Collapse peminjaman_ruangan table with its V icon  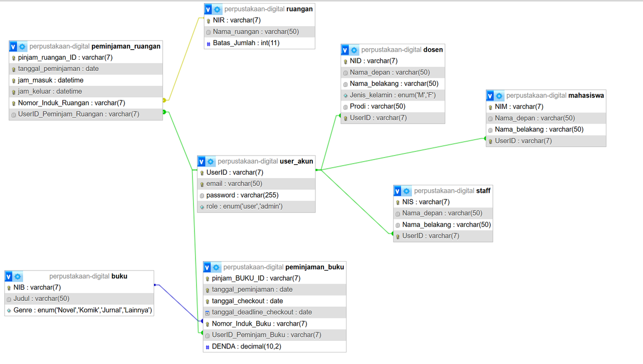13,46
